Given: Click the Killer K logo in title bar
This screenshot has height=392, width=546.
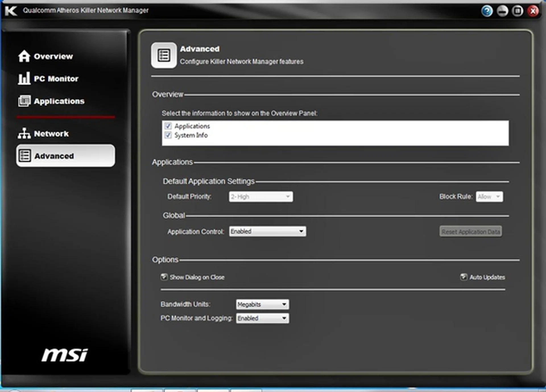Looking at the screenshot, I should (11, 11).
